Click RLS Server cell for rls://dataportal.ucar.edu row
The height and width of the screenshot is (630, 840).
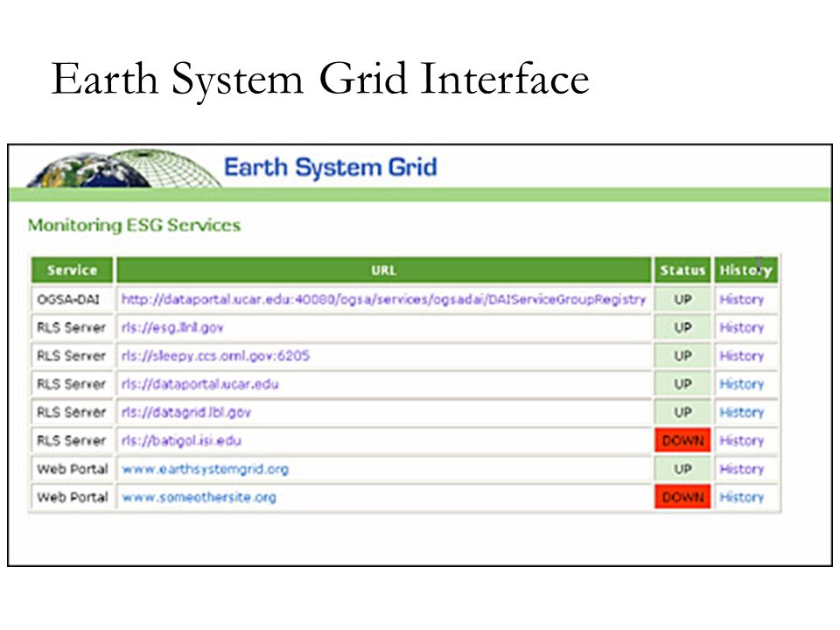tap(73, 384)
